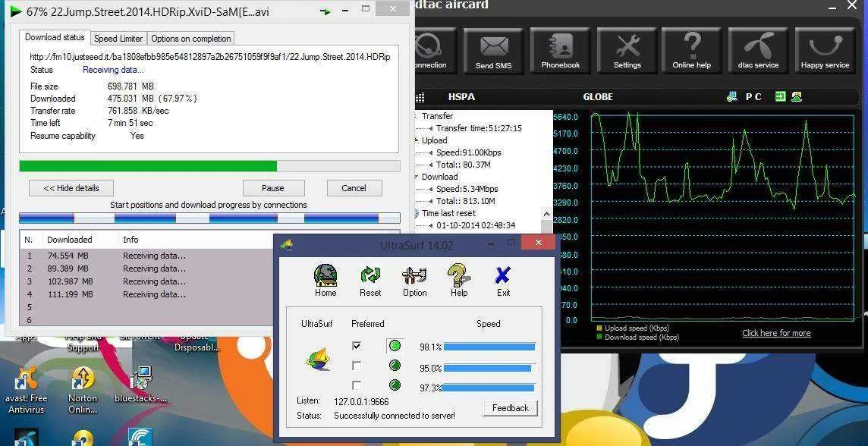
Task: Click Hide details button
Action: tap(71, 188)
